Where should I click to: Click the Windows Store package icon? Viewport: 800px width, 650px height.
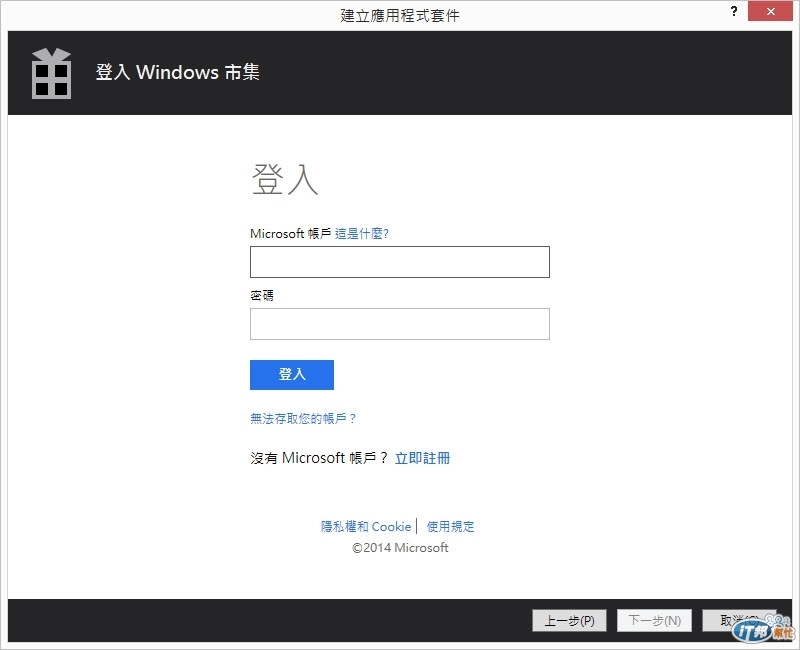52,73
